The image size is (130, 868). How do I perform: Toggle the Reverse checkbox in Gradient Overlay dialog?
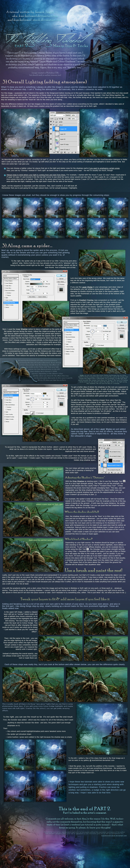[45, 284]
